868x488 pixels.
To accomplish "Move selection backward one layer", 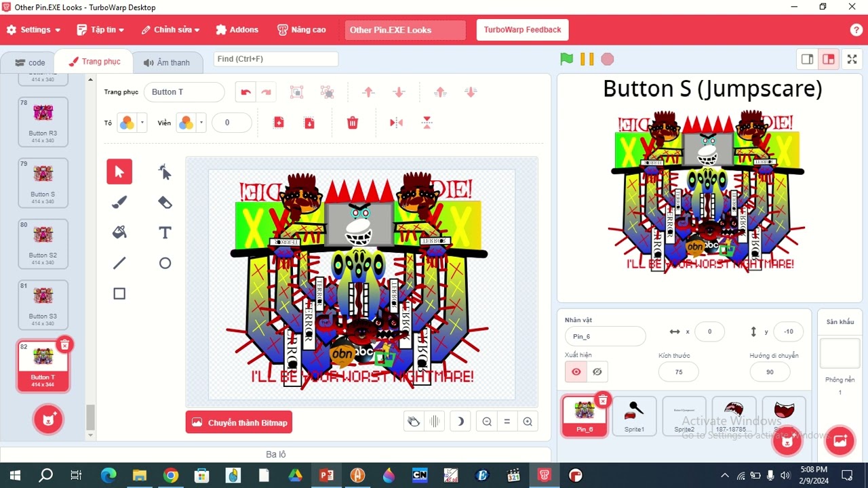I will 399,92.
